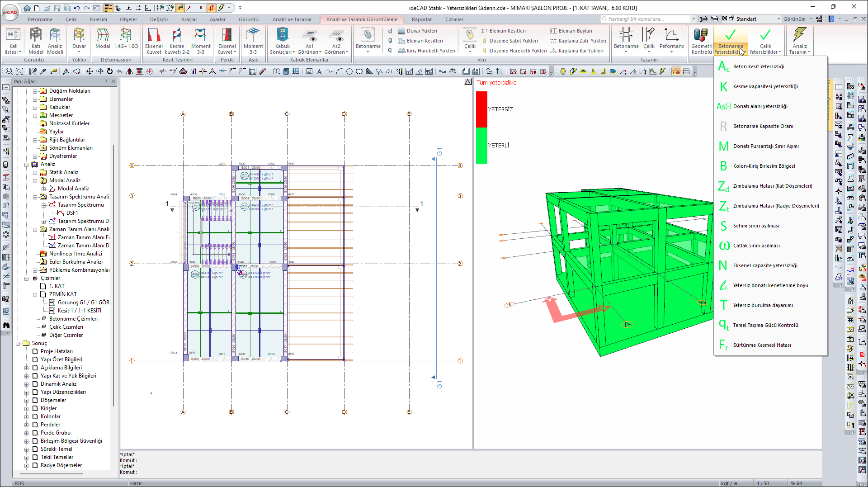This screenshot has height=487, width=868.
Task: Enable the Dinamik Analiz checkbox
Action: tap(35, 384)
